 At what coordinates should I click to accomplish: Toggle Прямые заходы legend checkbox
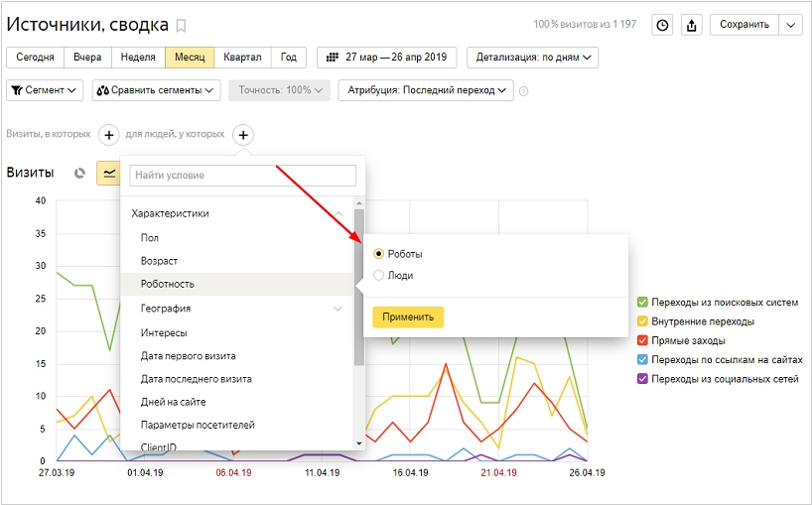pyautogui.click(x=642, y=340)
